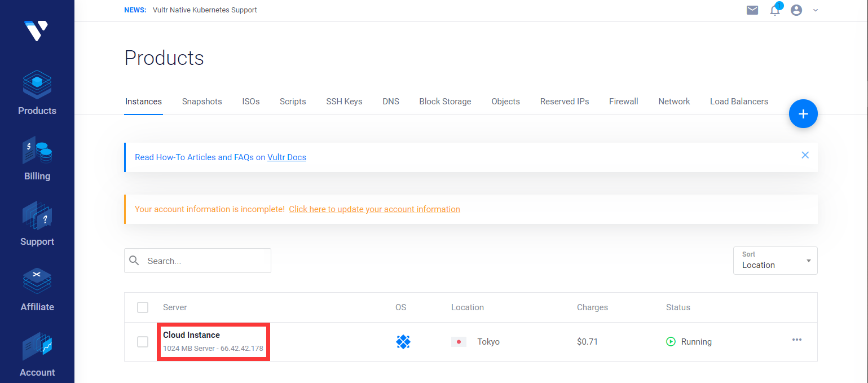Viewport: 868px width, 383px height.
Task: Dismiss the Vultr Docs info banner
Action: pos(805,155)
